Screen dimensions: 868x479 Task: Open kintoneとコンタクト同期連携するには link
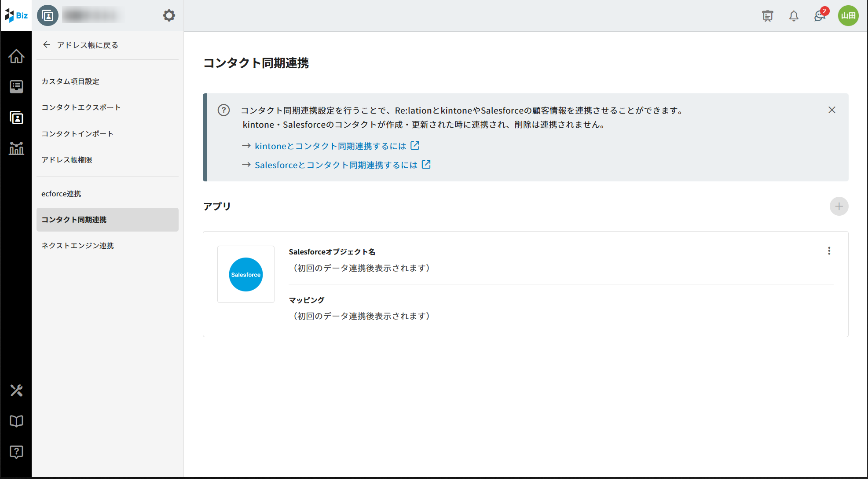coord(330,146)
